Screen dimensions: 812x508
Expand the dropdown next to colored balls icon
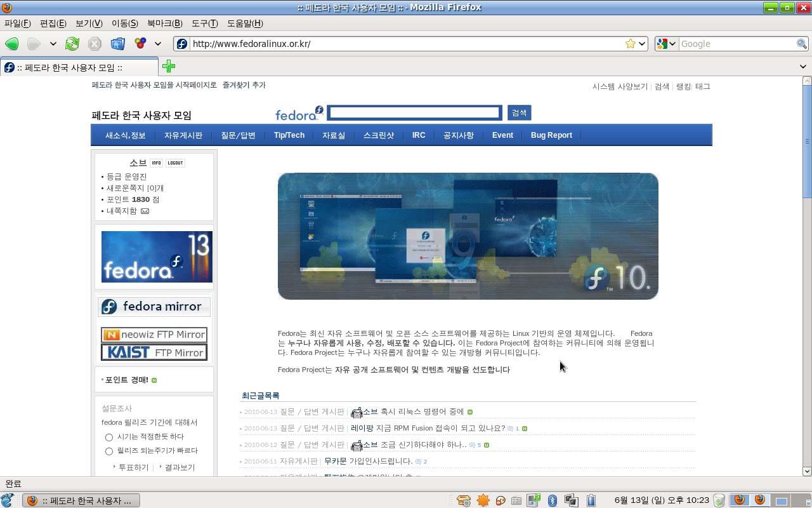(x=158, y=44)
